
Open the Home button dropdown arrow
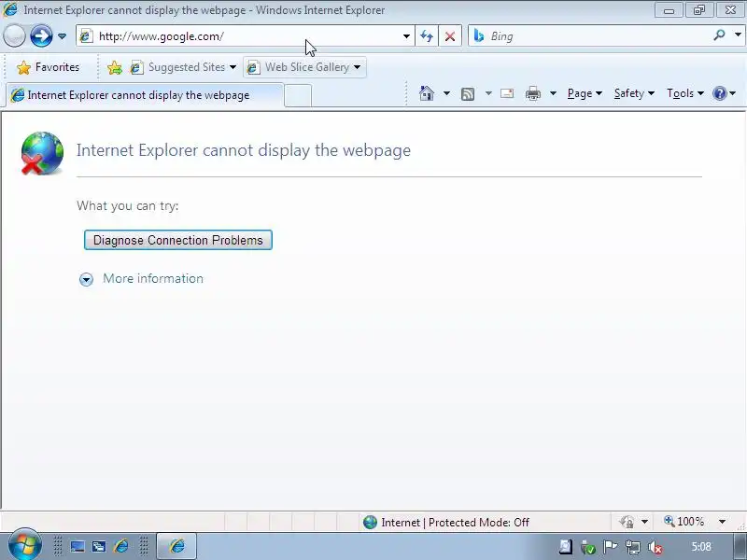(x=446, y=93)
